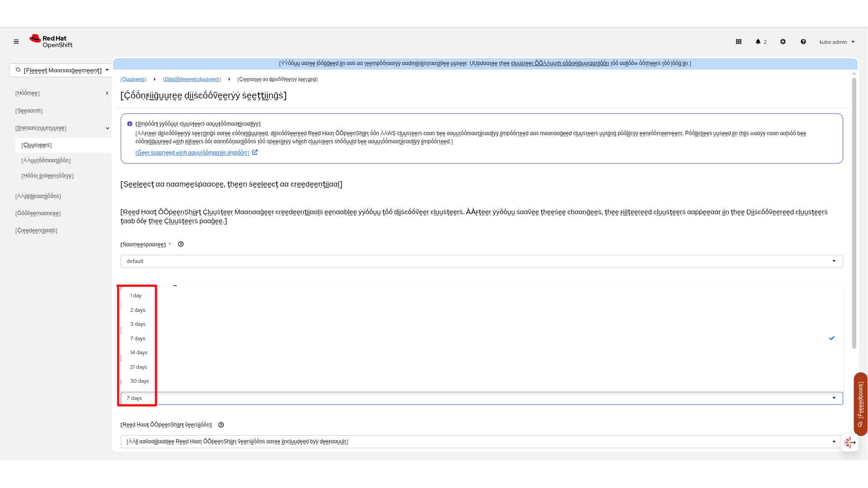This screenshot has width=868, height=488.
Task: Select the 14 days option
Action: point(138,352)
